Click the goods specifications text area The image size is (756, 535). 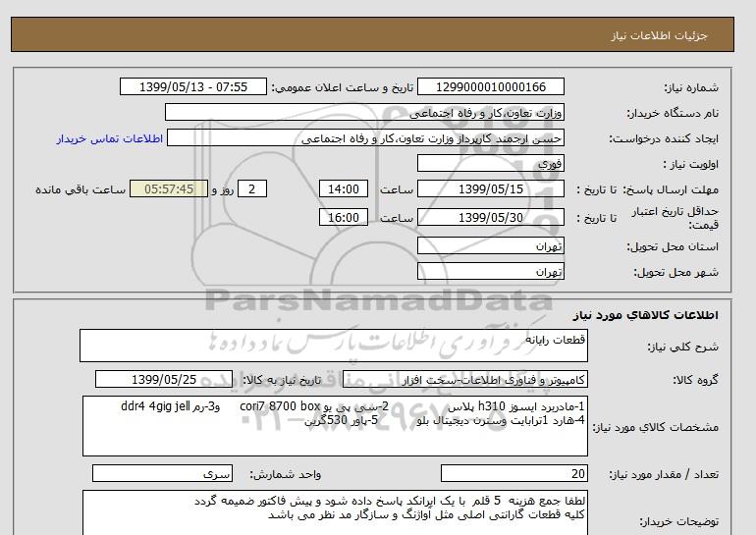tap(335, 426)
